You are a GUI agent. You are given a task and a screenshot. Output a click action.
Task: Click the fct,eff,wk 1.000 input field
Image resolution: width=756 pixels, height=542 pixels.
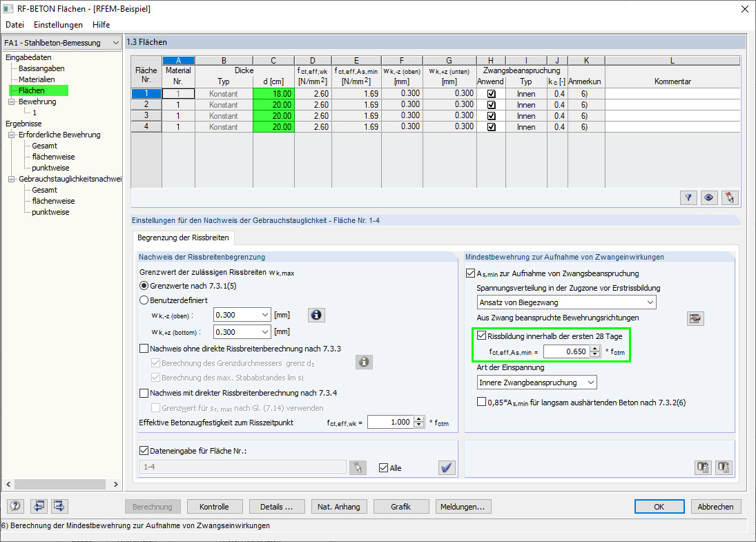[x=391, y=422]
